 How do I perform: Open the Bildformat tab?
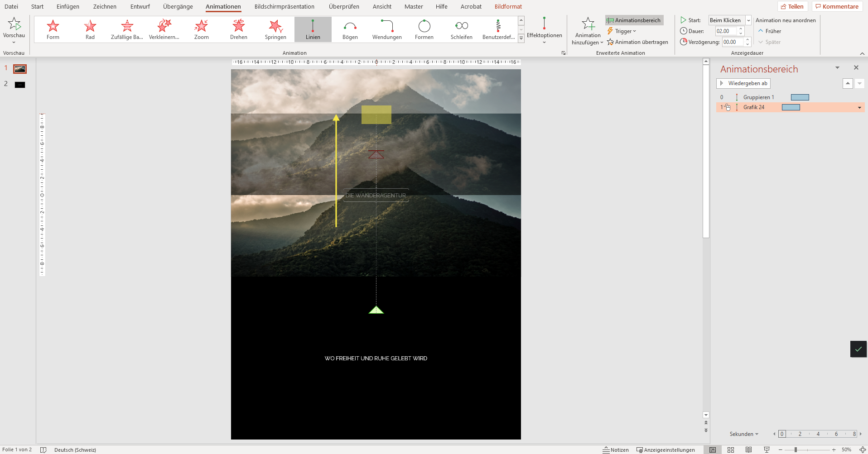[508, 6]
